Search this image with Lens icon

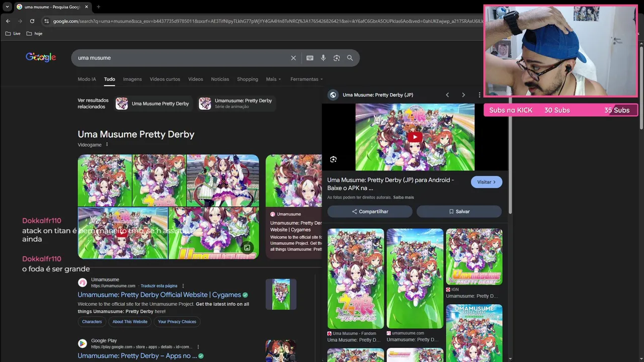(x=333, y=159)
